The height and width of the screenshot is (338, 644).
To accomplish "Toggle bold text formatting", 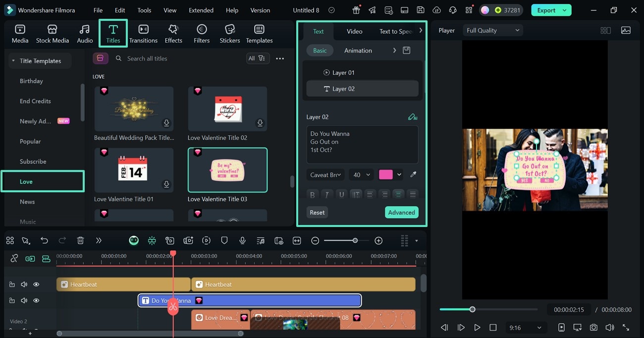I will pyautogui.click(x=312, y=195).
